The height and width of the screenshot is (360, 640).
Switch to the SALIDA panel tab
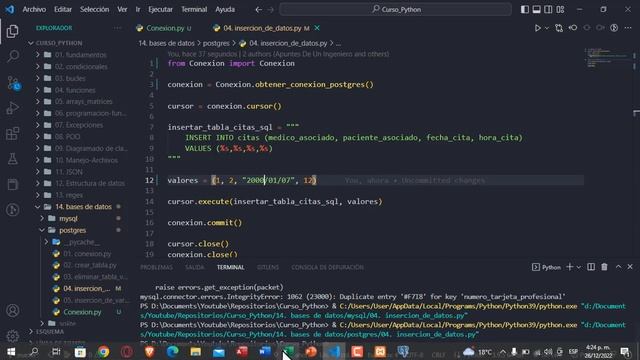(x=195, y=267)
